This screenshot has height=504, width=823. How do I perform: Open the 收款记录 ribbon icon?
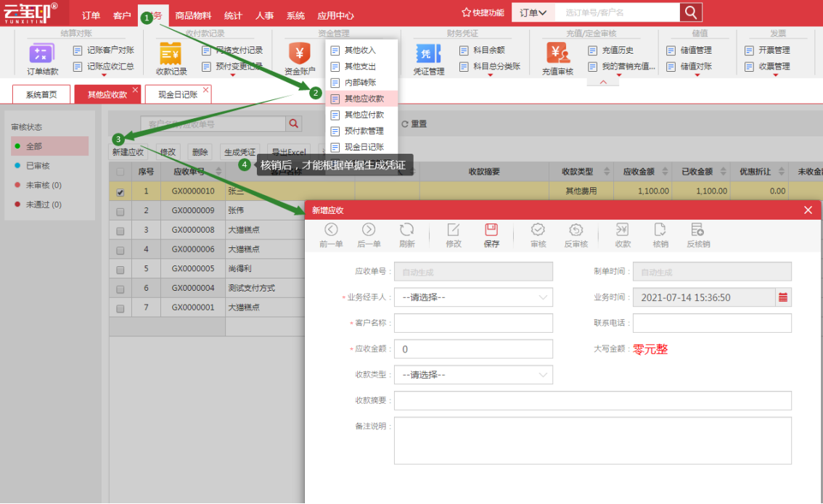171,54
